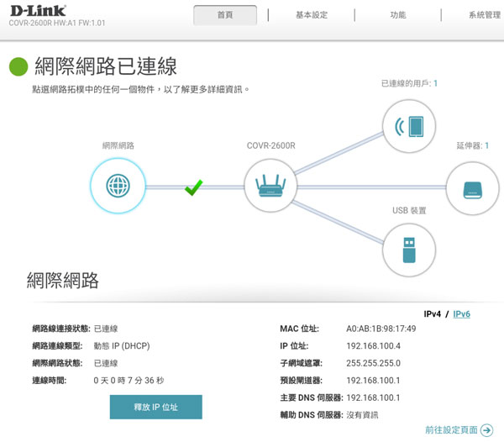Expand the 基本設定 menu
The image size is (504, 442).
coord(312,15)
